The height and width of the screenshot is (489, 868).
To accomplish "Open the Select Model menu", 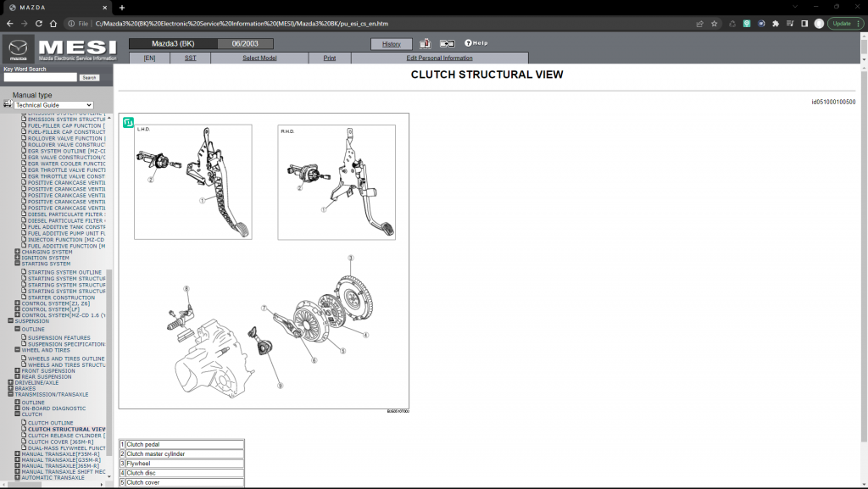I will click(259, 58).
